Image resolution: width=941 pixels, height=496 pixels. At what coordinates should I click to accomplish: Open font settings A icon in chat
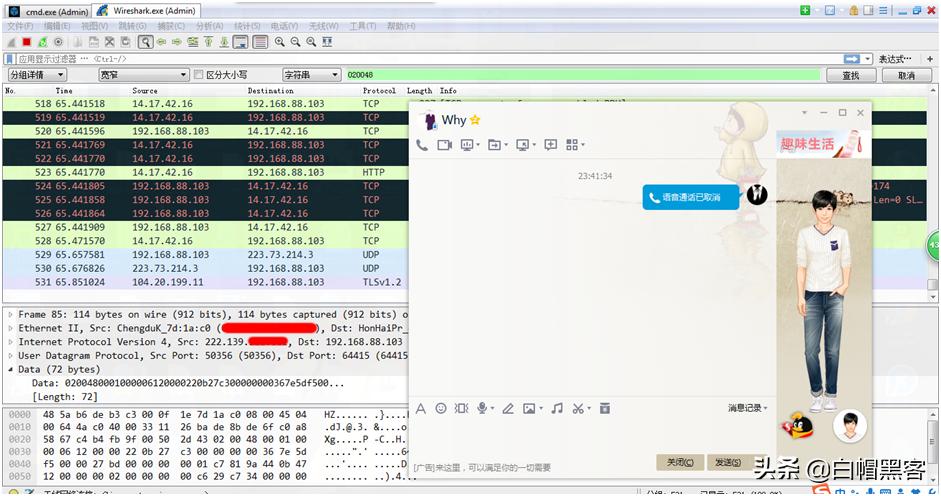421,409
